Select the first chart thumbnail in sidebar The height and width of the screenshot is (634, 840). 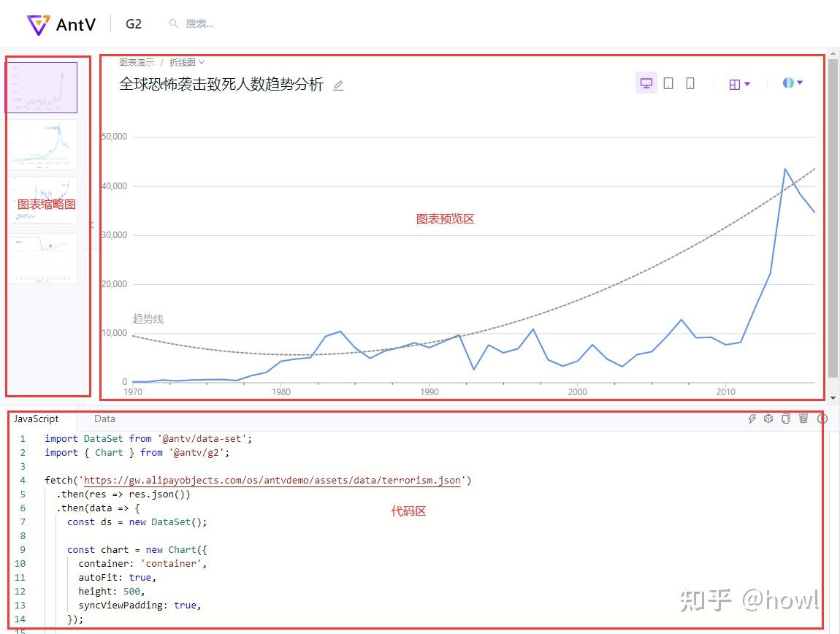point(42,86)
